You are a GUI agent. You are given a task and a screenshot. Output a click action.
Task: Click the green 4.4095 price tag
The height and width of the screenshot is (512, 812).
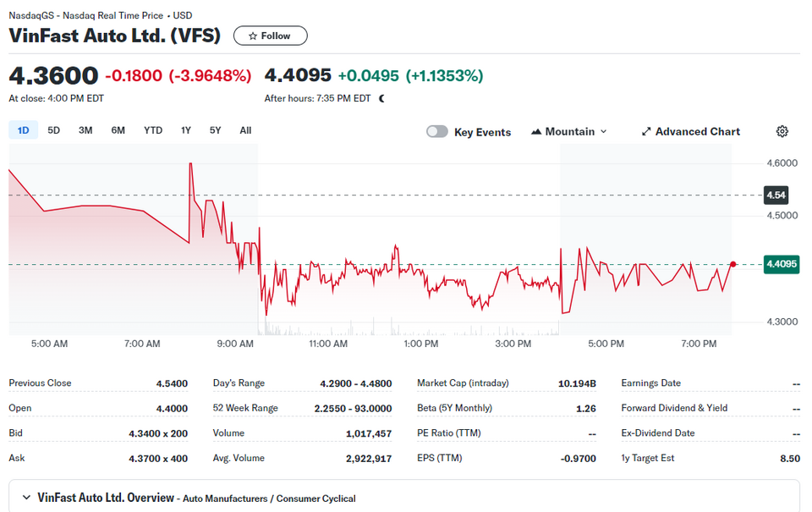click(782, 264)
